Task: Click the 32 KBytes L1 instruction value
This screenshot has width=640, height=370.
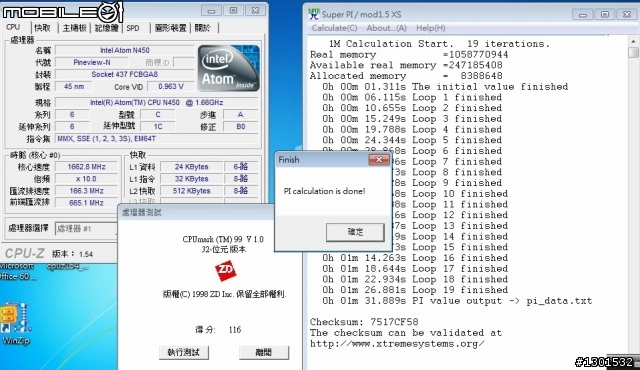Action: point(192,179)
